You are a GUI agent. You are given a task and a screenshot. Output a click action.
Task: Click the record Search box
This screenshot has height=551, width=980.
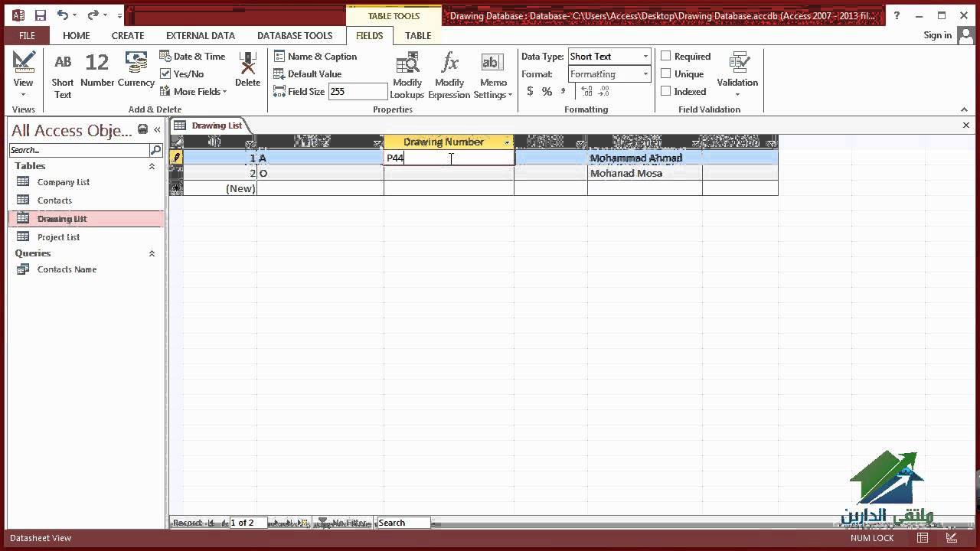tap(403, 523)
